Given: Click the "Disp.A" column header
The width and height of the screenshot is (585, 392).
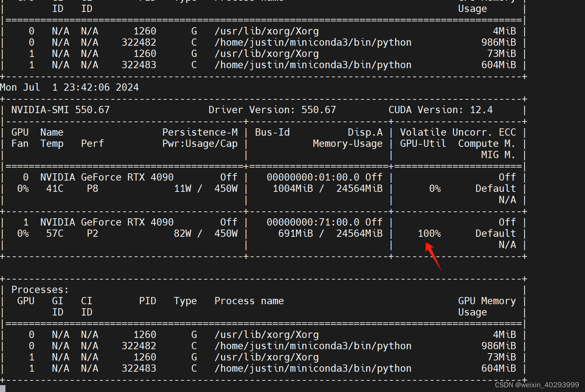Looking at the screenshot, I should tap(365, 132).
